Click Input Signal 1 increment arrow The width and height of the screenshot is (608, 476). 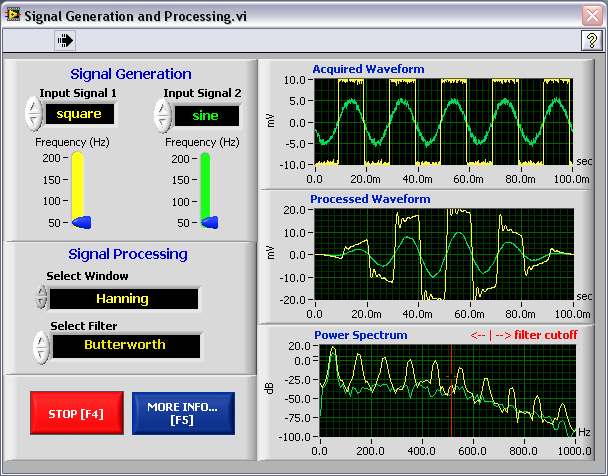click(x=34, y=107)
